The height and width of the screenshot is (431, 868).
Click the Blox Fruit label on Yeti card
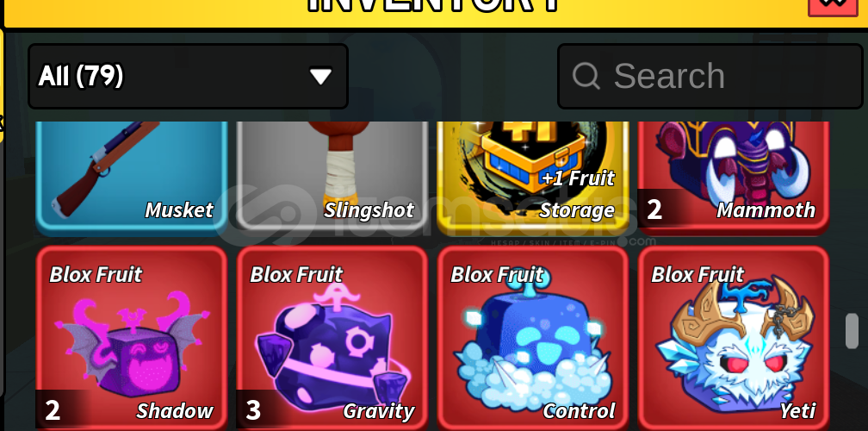(x=697, y=275)
